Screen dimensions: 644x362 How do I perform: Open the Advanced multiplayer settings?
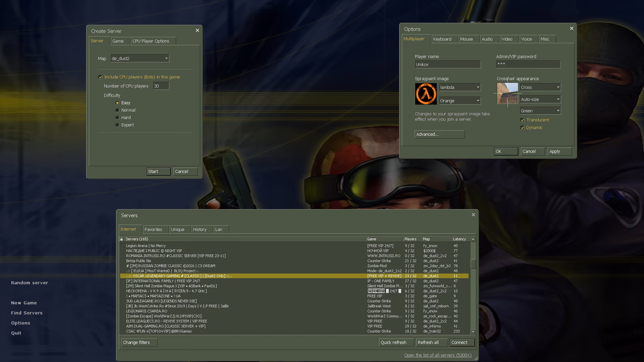pos(439,134)
